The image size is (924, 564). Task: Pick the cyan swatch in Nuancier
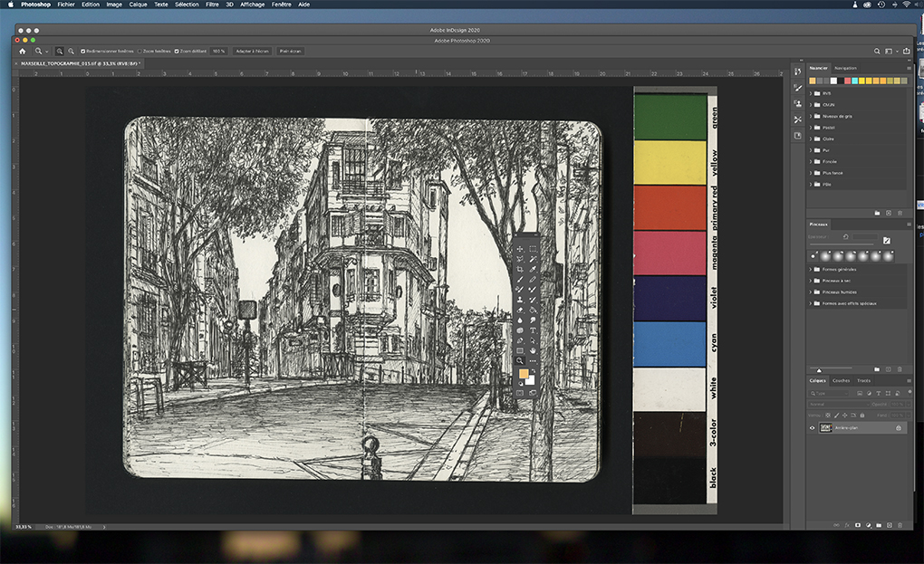click(x=854, y=81)
